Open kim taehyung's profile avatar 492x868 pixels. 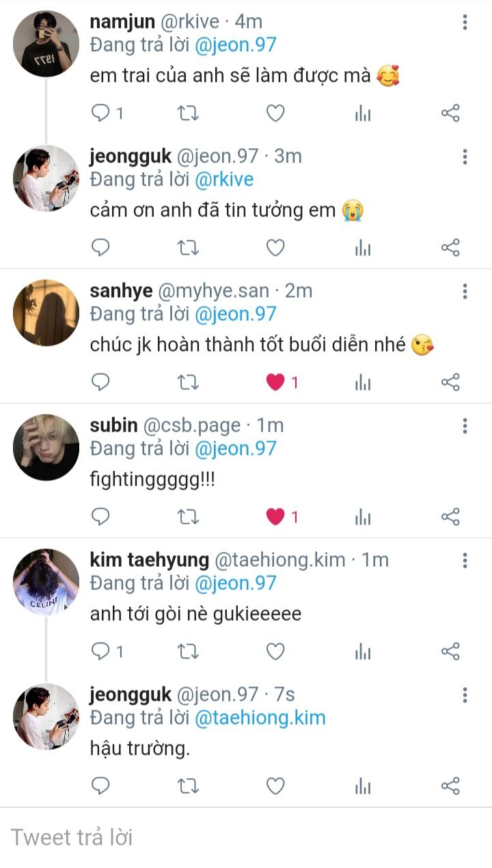(46, 581)
